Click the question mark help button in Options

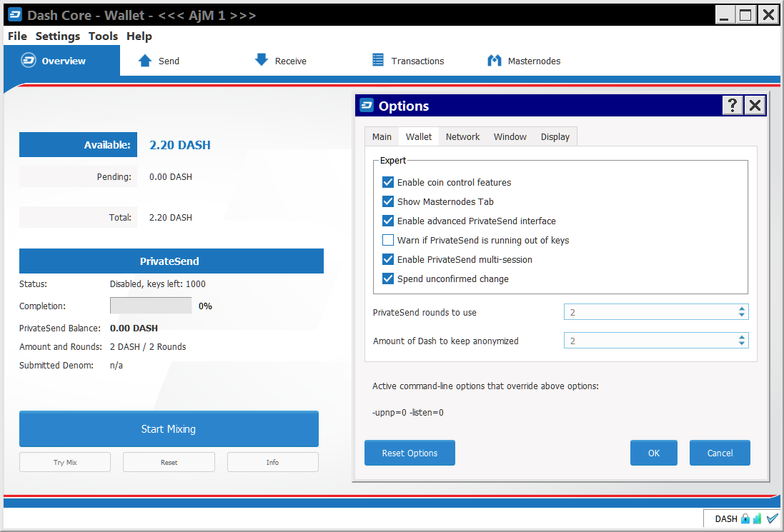pos(733,106)
